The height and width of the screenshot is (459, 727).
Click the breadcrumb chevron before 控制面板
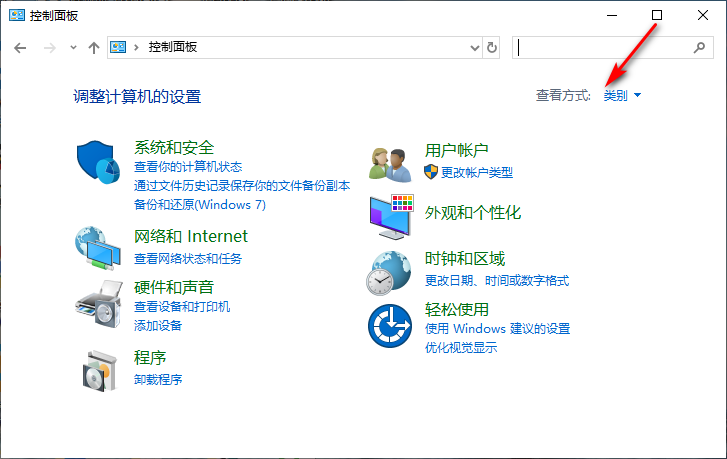coord(138,47)
